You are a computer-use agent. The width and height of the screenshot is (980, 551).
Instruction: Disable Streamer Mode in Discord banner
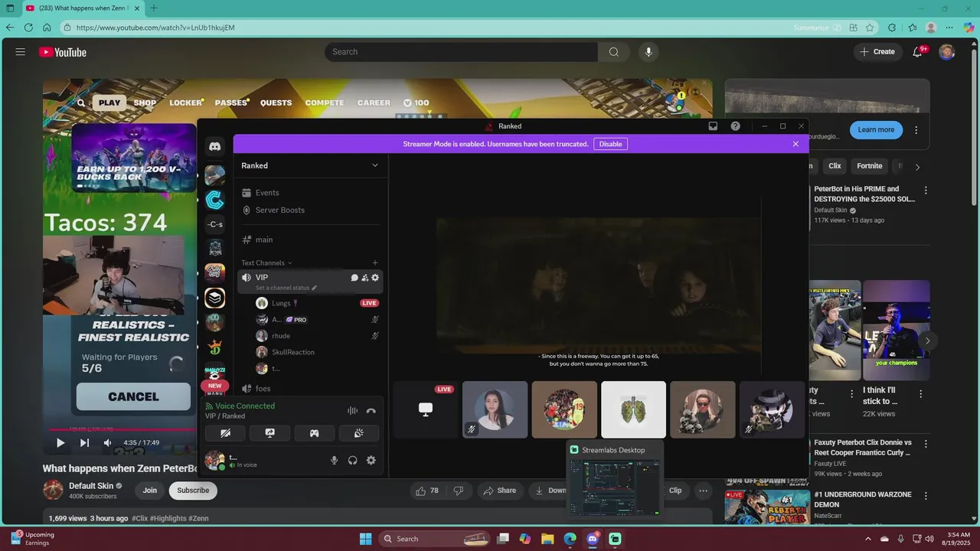click(610, 144)
